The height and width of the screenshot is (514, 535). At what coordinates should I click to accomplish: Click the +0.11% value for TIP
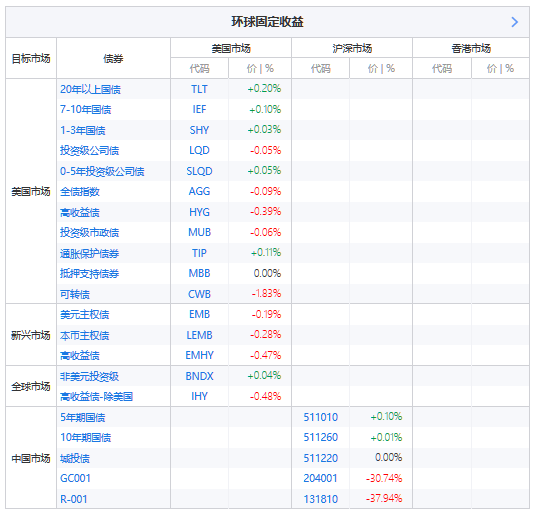coord(266,252)
